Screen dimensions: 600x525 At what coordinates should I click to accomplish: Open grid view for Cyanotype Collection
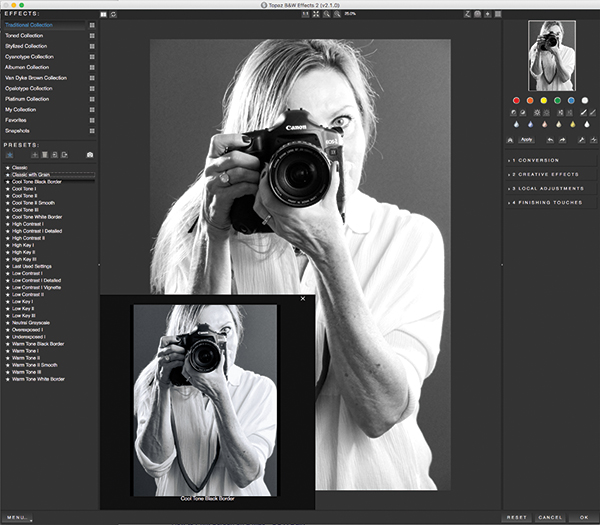click(92, 57)
